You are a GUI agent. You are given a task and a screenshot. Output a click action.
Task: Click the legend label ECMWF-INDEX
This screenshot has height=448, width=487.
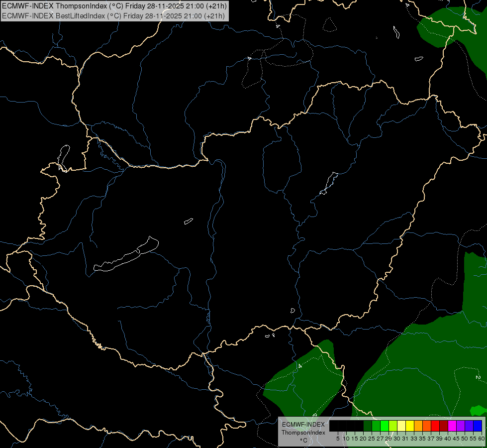pos(303,425)
